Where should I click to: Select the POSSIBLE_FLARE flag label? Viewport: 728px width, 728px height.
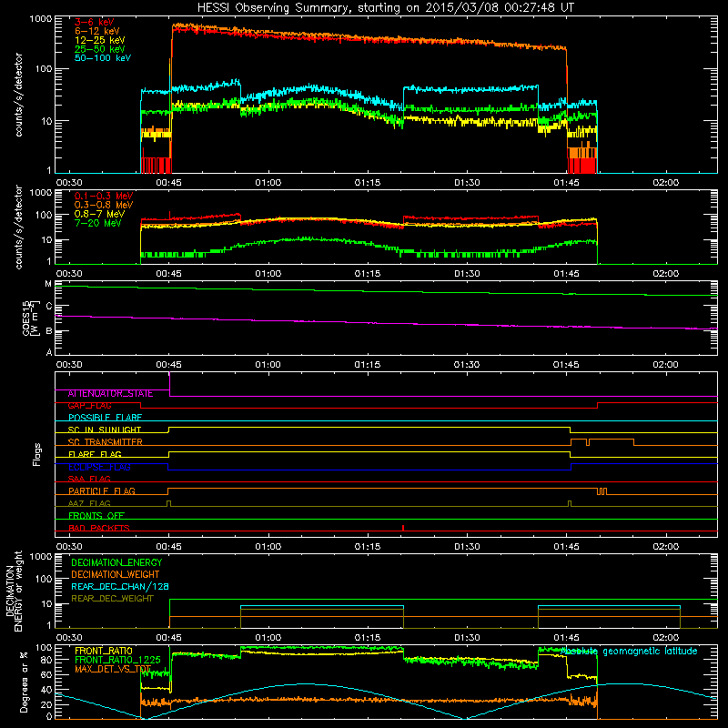105,418
